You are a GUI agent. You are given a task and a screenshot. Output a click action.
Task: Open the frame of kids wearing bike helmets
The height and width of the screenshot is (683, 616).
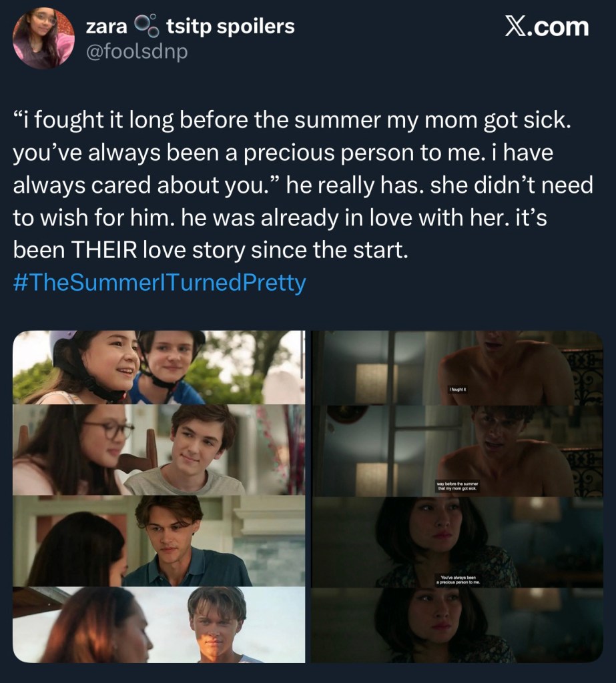(159, 368)
